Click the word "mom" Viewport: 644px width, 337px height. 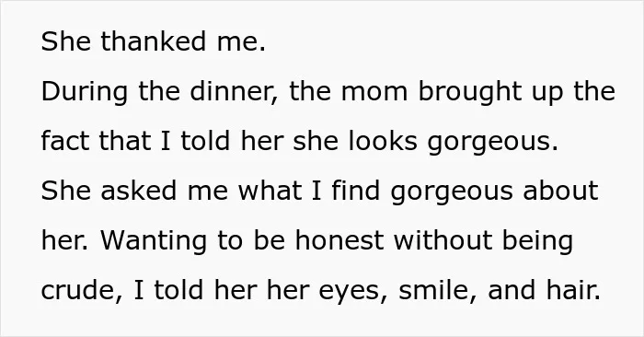coord(374,91)
